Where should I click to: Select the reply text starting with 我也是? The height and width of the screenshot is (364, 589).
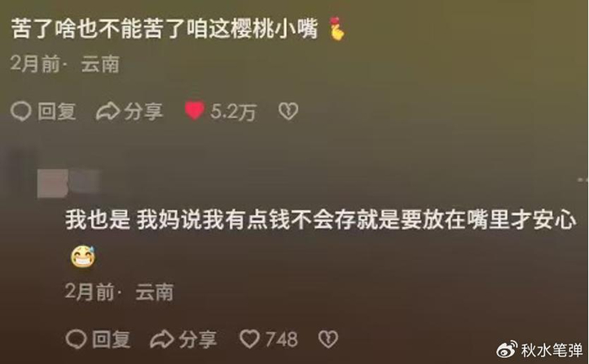[321, 219]
